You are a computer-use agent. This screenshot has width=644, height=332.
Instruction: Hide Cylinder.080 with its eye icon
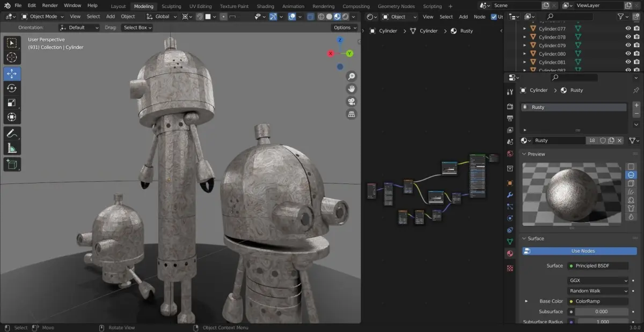click(x=628, y=54)
